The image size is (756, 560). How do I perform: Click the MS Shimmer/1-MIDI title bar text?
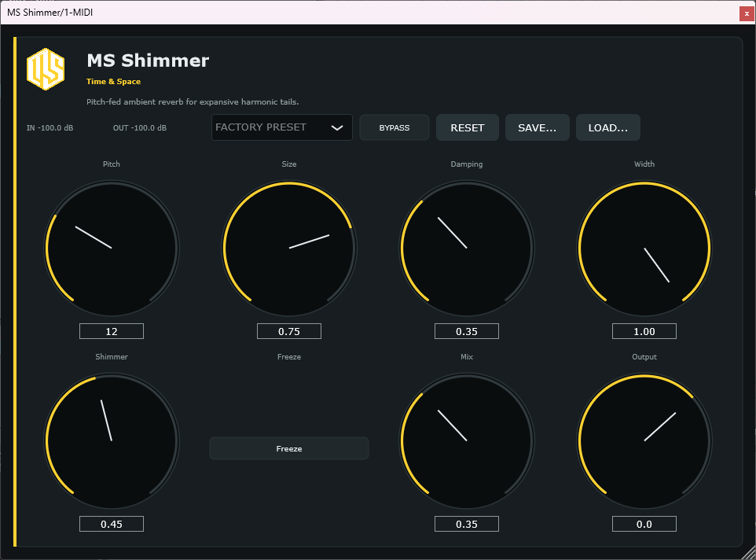coord(50,13)
